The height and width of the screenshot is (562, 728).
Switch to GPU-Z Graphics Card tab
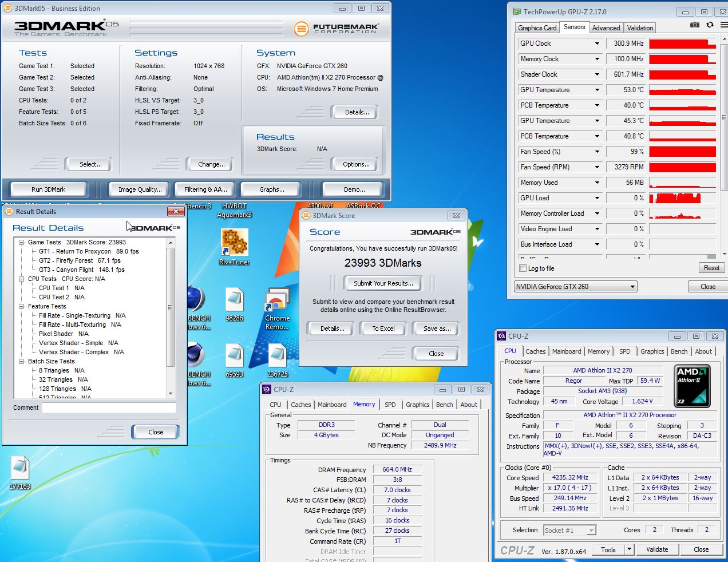click(537, 27)
